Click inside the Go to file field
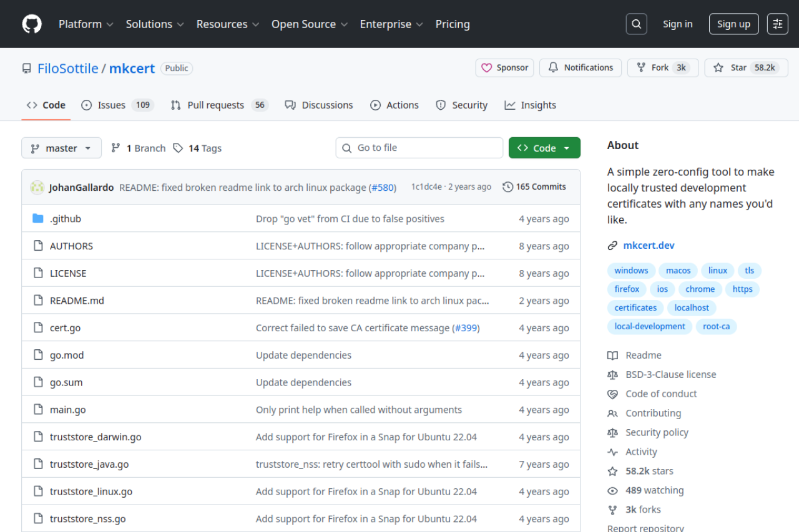799x532 pixels. pos(419,148)
